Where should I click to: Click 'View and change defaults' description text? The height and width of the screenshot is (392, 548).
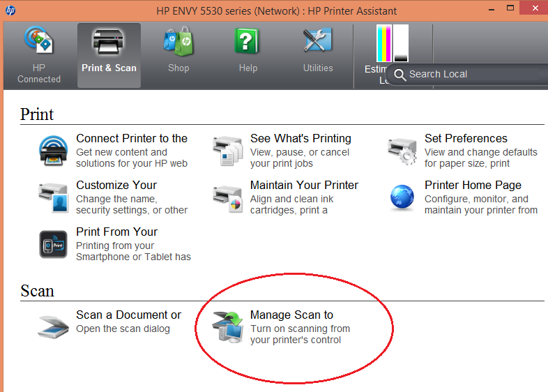(x=481, y=153)
